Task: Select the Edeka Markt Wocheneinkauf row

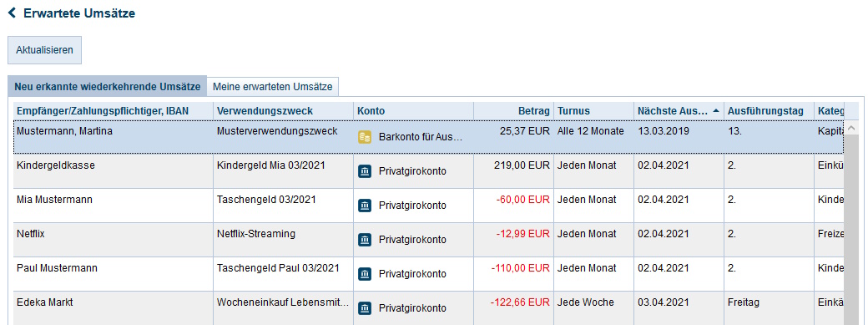Action: point(428,308)
